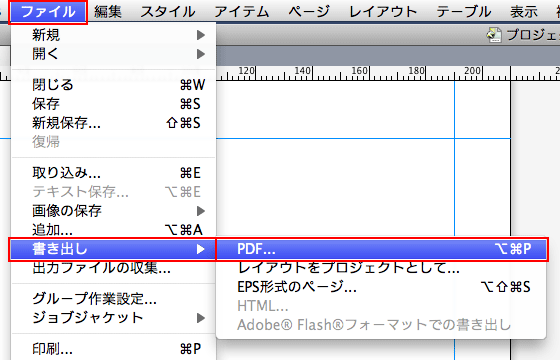
Task: Open the 編集 menu
Action: click(108, 12)
